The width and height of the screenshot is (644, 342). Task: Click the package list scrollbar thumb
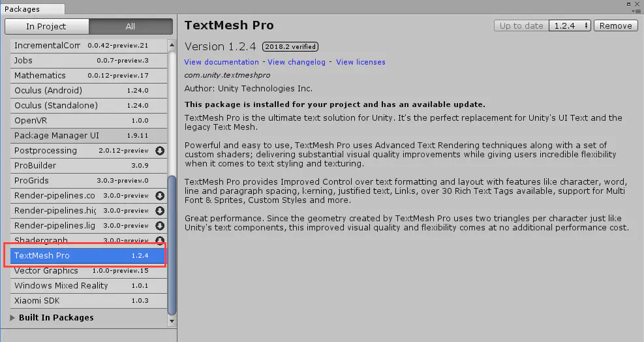172,245
